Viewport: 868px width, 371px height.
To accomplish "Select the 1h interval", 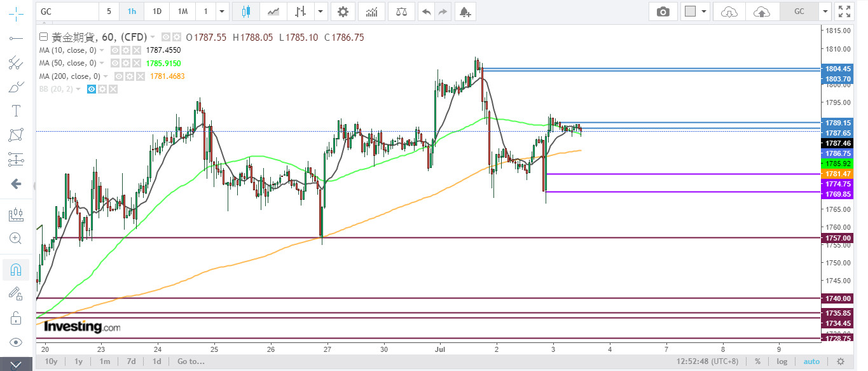I will point(132,11).
